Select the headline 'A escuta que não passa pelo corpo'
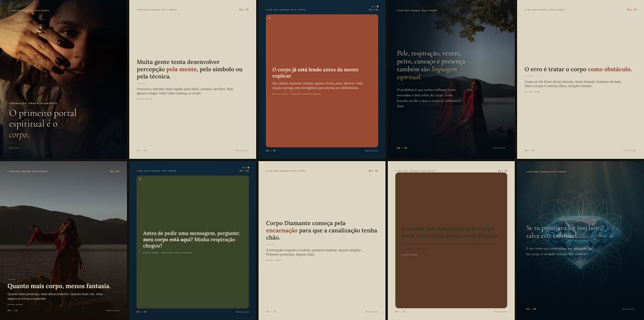 (x=450, y=232)
